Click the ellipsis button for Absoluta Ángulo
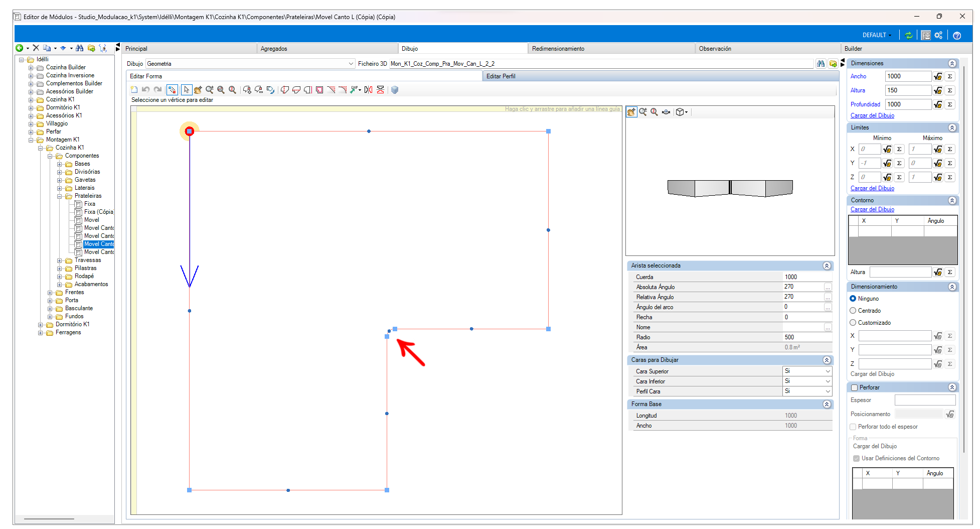 [x=828, y=287]
